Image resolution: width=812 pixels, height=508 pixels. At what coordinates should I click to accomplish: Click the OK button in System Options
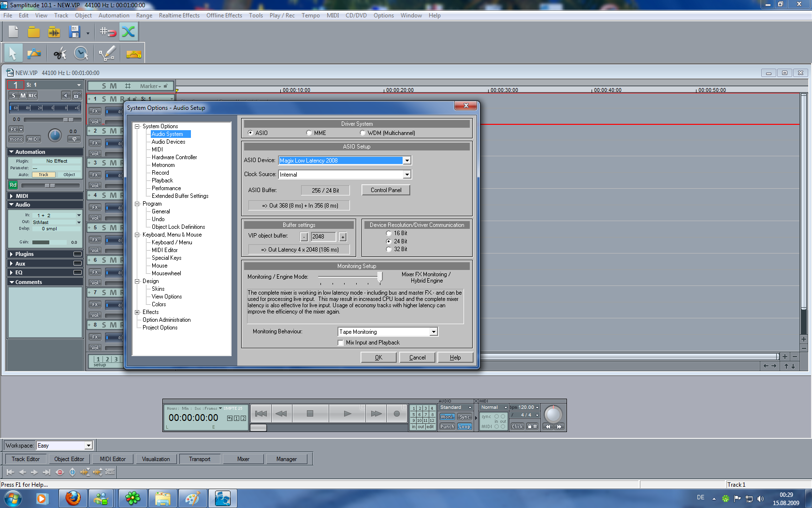click(x=378, y=358)
